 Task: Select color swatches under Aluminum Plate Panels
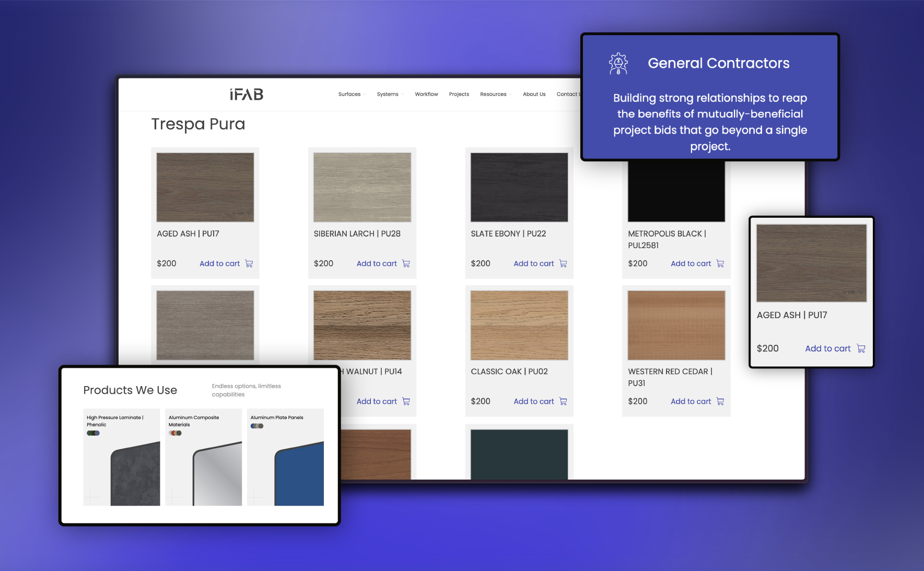click(x=257, y=426)
